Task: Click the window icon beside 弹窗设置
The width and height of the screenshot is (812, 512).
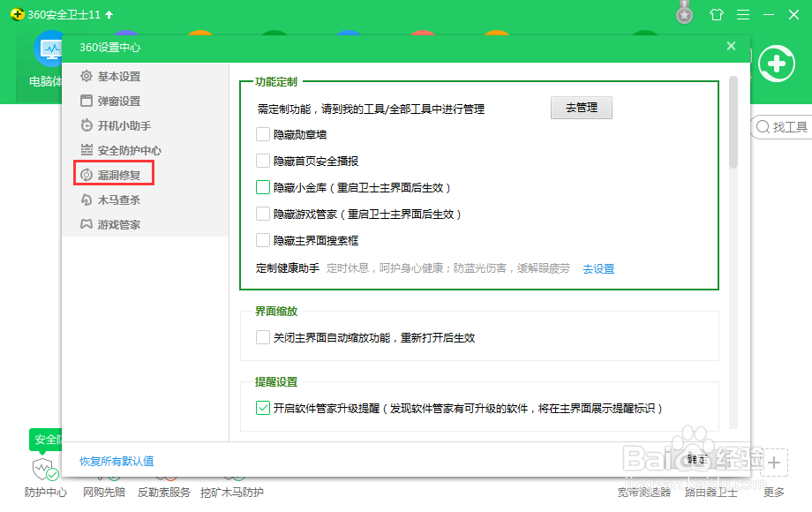Action: (x=86, y=101)
